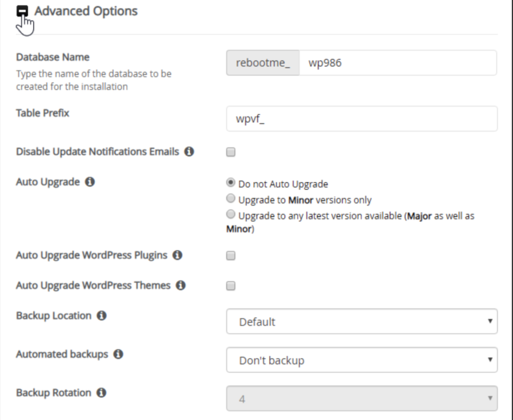Enable Disable Update Notifications Emails checkbox
Screen dimensions: 513x420
pyautogui.click(x=231, y=152)
